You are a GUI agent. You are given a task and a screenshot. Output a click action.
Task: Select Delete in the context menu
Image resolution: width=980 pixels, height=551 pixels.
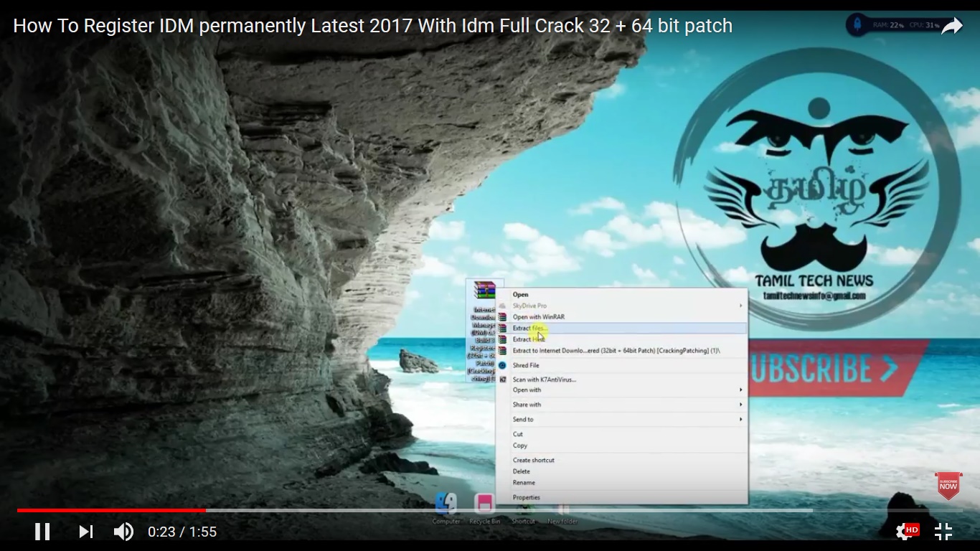click(622, 471)
